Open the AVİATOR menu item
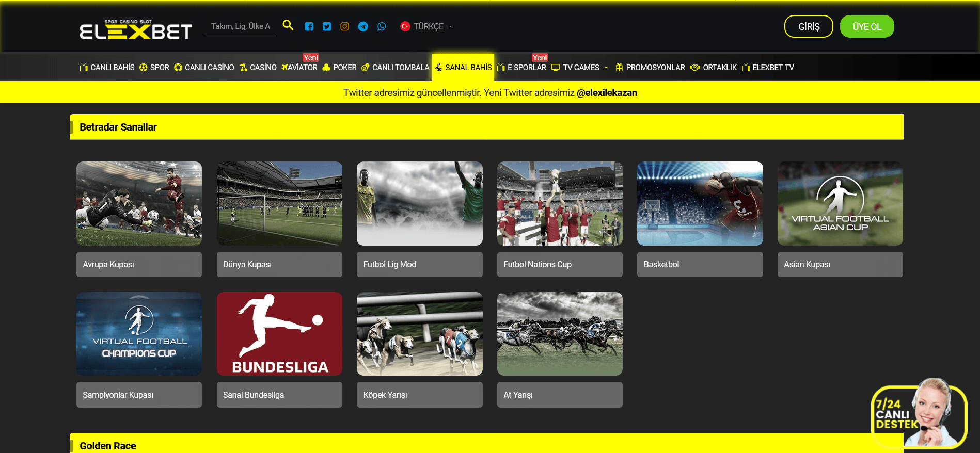This screenshot has width=980, height=453. click(299, 68)
